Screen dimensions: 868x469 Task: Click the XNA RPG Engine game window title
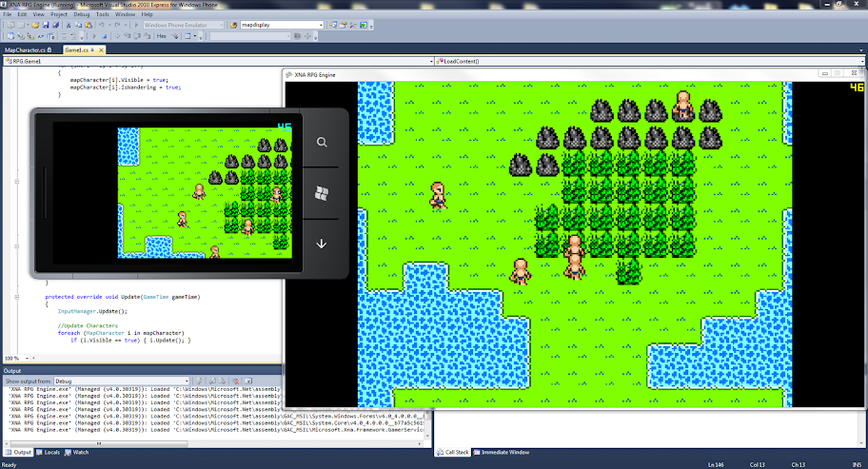pyautogui.click(x=314, y=74)
